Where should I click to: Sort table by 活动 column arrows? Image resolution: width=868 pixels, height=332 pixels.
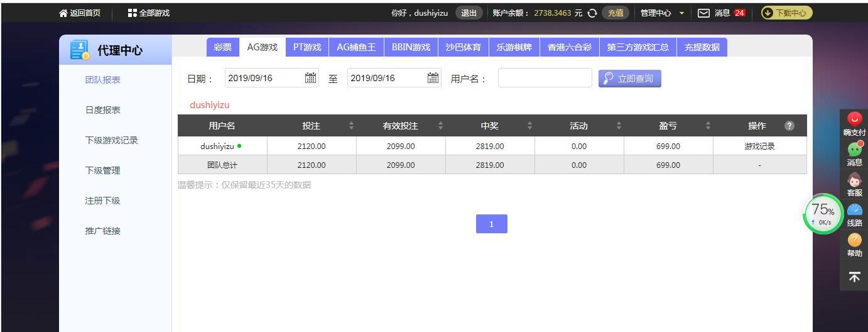(619, 126)
